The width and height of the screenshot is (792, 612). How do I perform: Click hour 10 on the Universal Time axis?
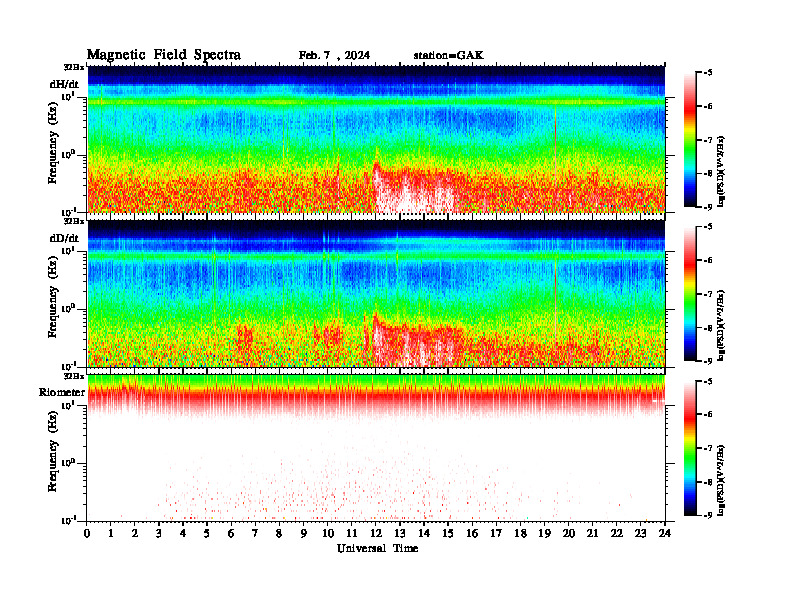[x=328, y=533]
